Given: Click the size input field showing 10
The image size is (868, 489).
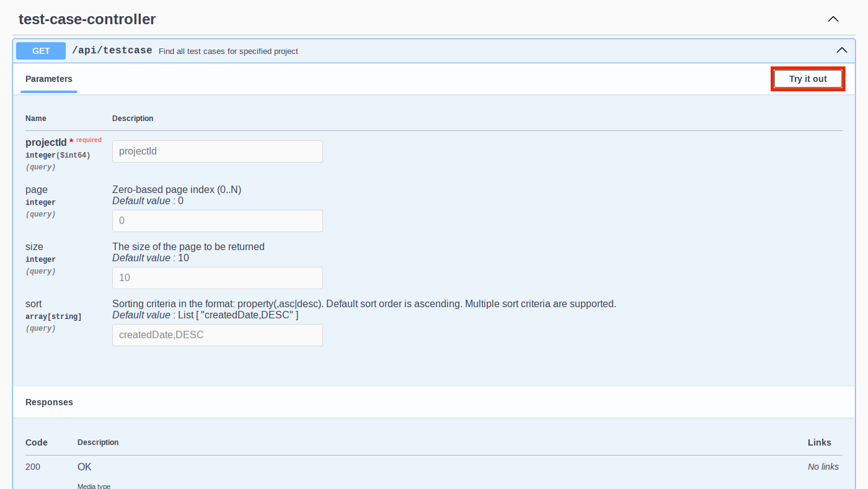Looking at the screenshot, I should [x=217, y=277].
